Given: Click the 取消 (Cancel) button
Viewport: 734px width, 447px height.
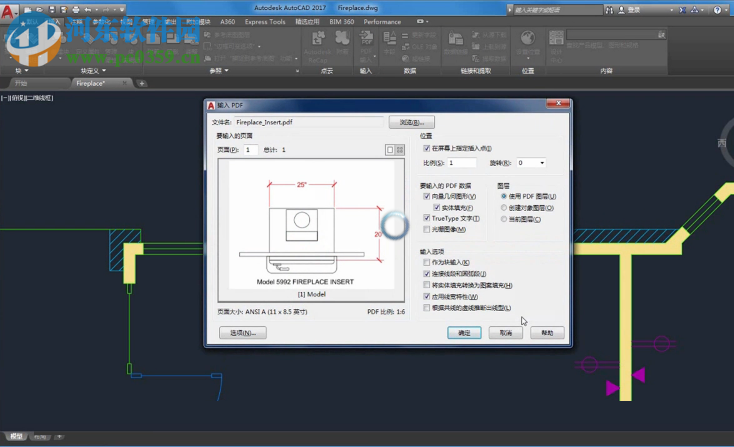Looking at the screenshot, I should pos(506,333).
